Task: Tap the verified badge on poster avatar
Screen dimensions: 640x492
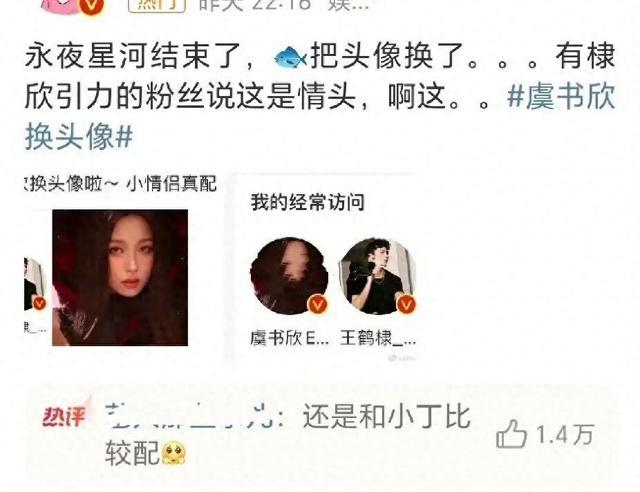Action: [x=93, y=6]
